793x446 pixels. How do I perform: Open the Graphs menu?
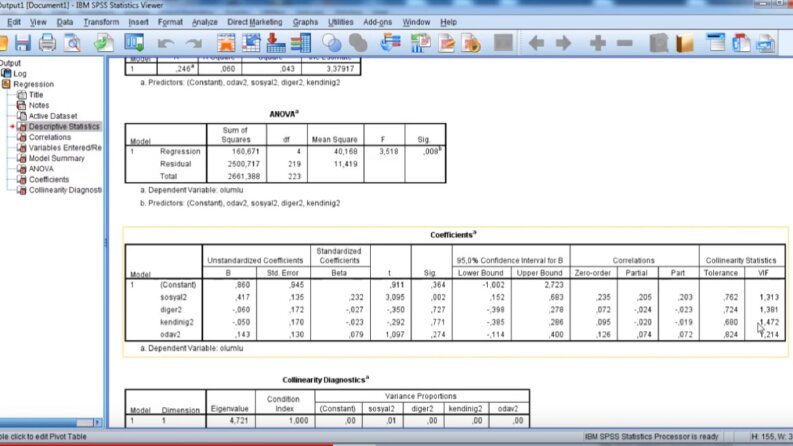coord(305,22)
